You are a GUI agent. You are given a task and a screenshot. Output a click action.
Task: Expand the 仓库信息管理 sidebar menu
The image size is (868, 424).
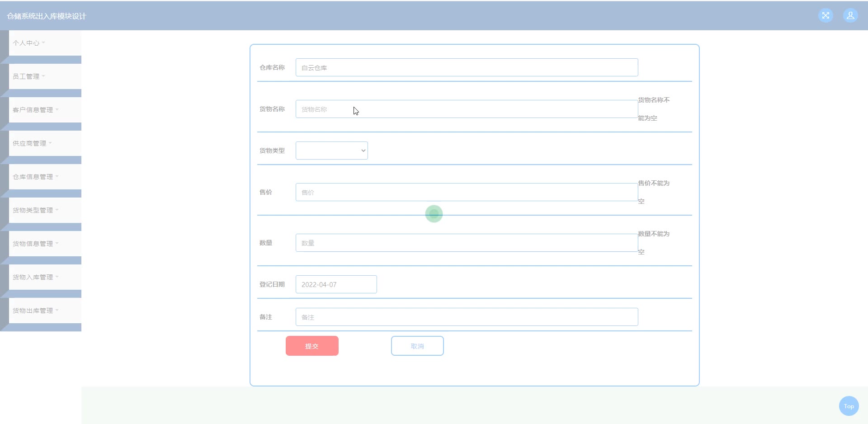(45, 177)
